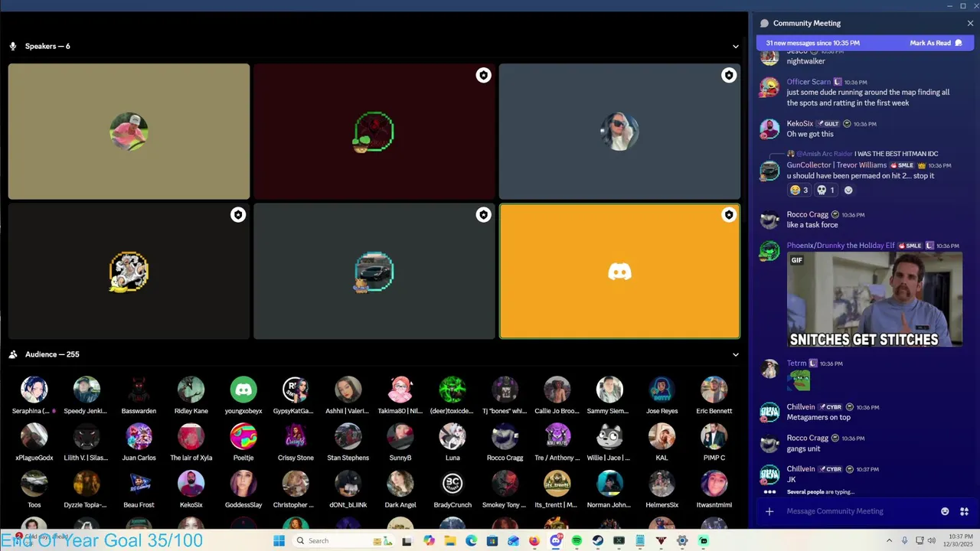Click the star badge on the car avatar speaker tile
Screen dimensions: 980x551
coord(483,215)
